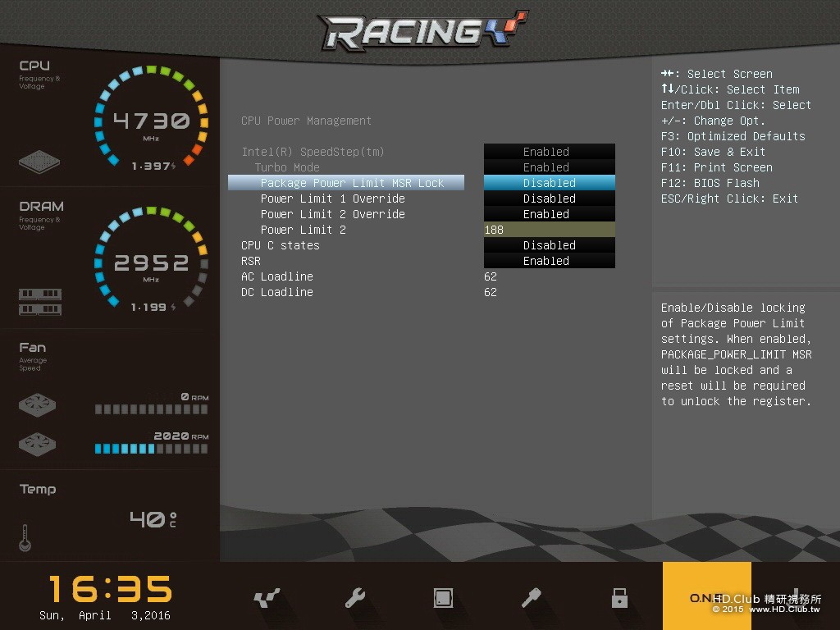Select the Package Power Limit MSR Lock item
The height and width of the screenshot is (630, 840).
click(x=346, y=183)
